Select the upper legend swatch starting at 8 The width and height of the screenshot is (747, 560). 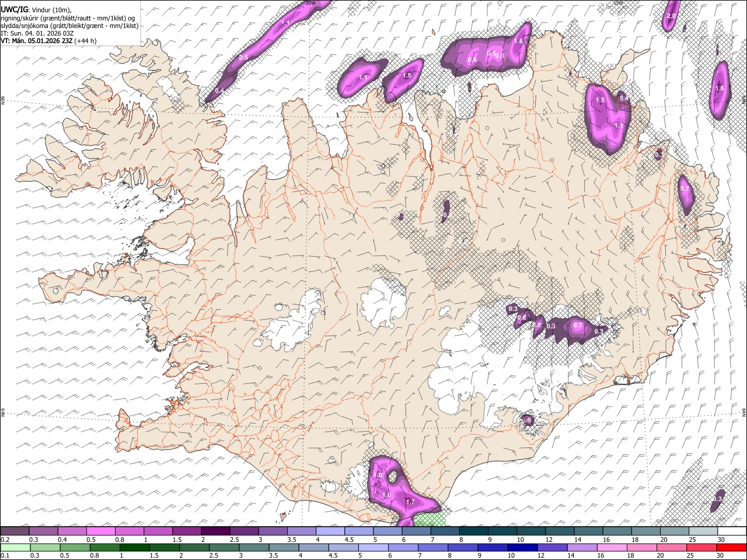pyautogui.click(x=473, y=531)
